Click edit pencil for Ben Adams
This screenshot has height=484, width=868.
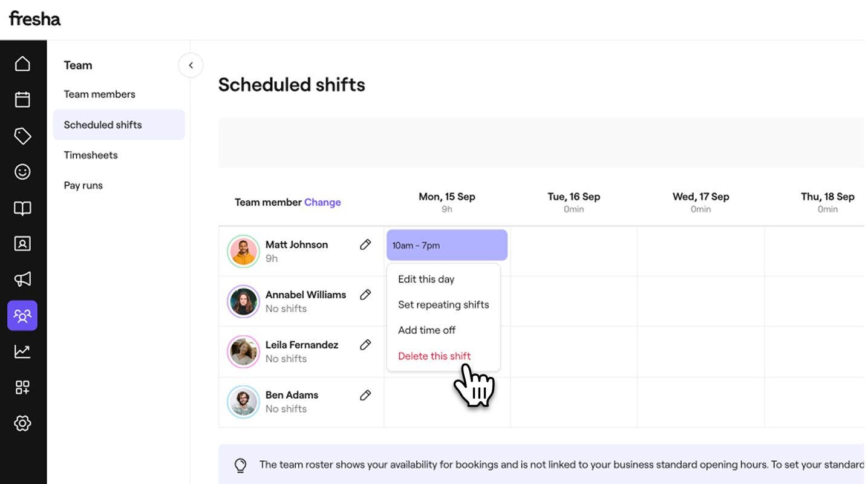[365, 395]
